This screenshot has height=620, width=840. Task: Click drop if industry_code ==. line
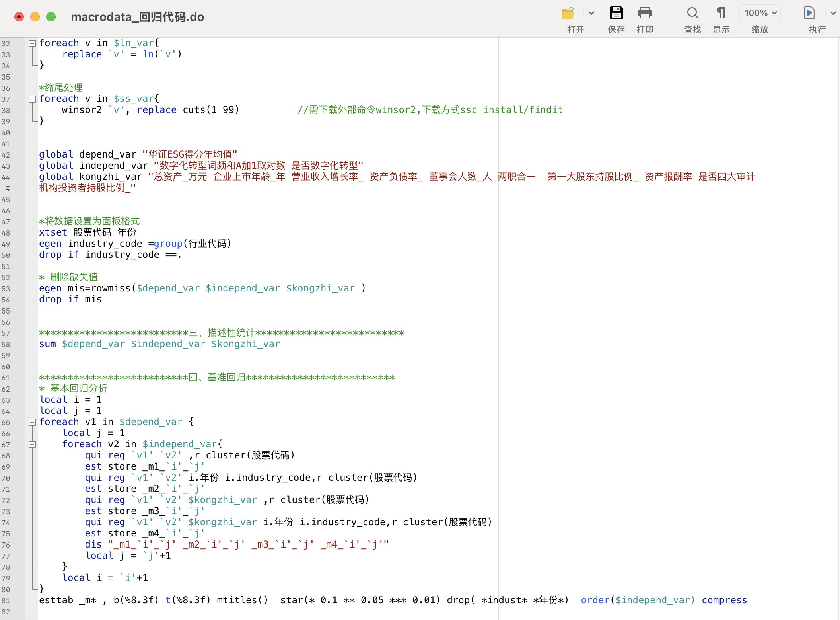tap(110, 255)
